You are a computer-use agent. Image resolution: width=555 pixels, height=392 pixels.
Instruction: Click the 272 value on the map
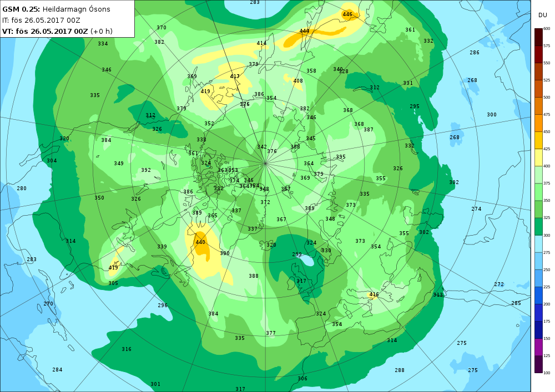tap(499, 284)
